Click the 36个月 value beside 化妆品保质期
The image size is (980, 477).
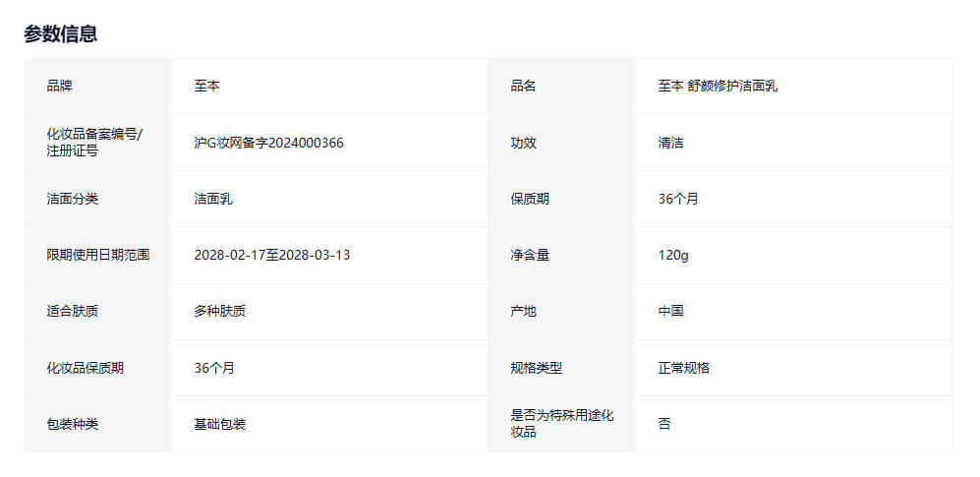214,368
